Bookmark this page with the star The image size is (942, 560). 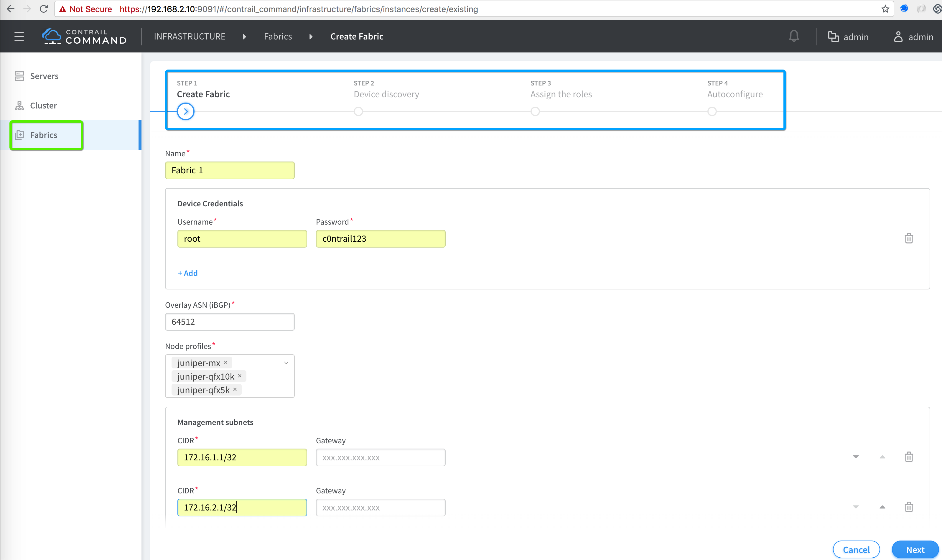coord(885,9)
